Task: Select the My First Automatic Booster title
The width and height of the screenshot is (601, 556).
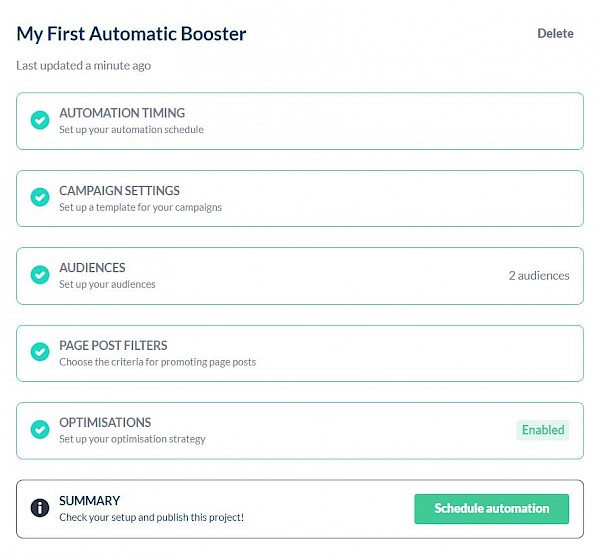Action: coord(131,34)
